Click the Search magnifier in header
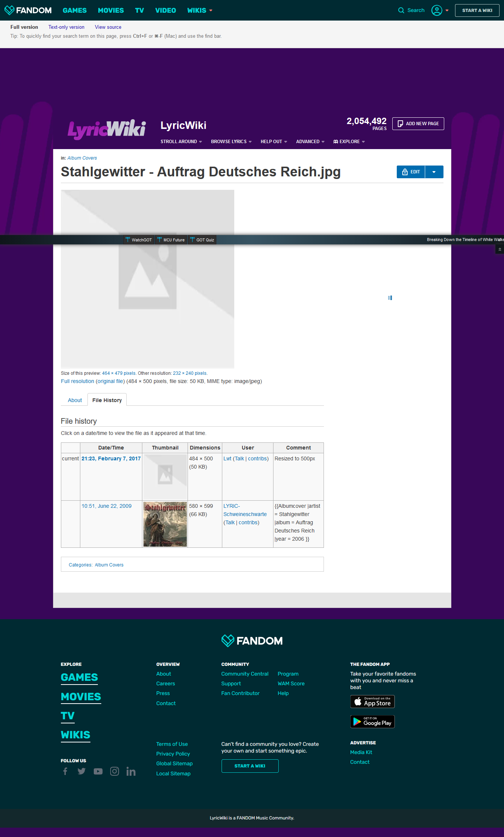 (401, 10)
